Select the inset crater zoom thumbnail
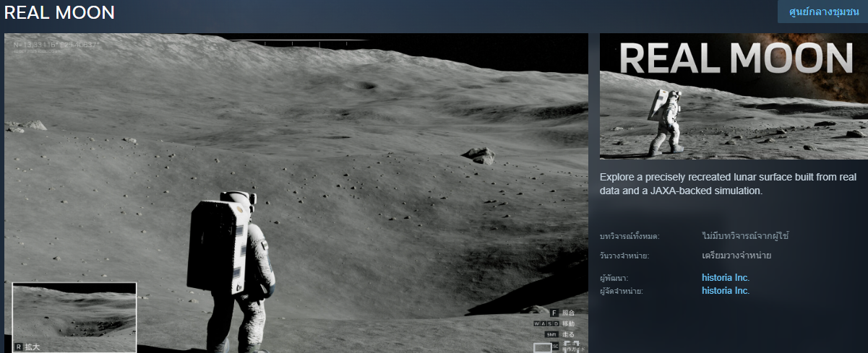This screenshot has height=353, width=868. click(x=74, y=315)
